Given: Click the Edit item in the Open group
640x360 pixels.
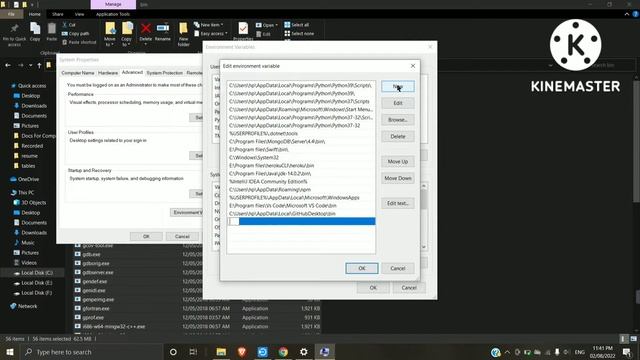Looking at the screenshot, I should [x=263, y=34].
